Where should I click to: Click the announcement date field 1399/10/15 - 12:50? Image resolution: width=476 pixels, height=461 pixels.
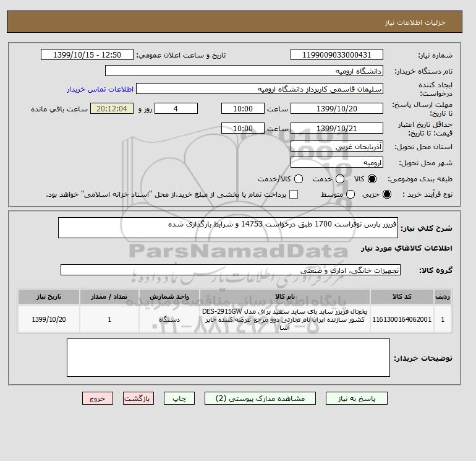tap(87, 54)
